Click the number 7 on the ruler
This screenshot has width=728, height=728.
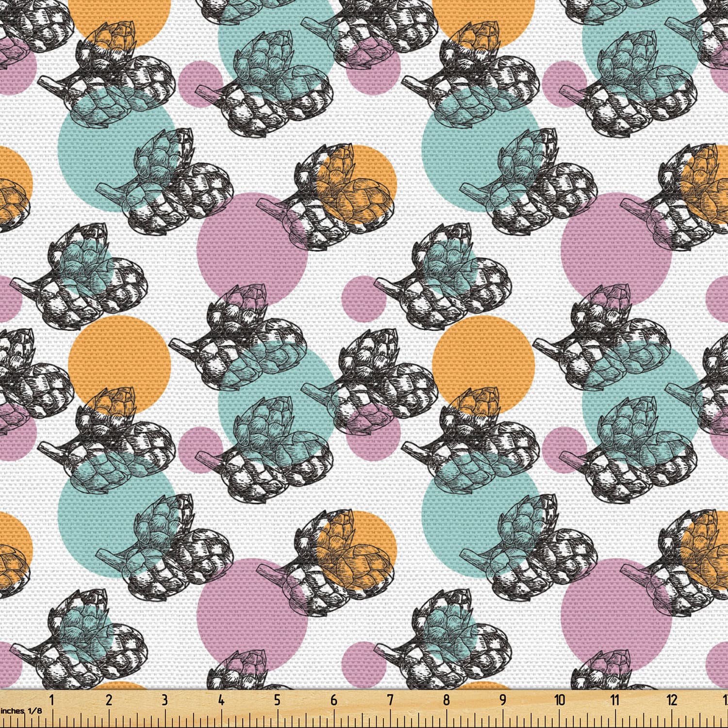click(390, 700)
